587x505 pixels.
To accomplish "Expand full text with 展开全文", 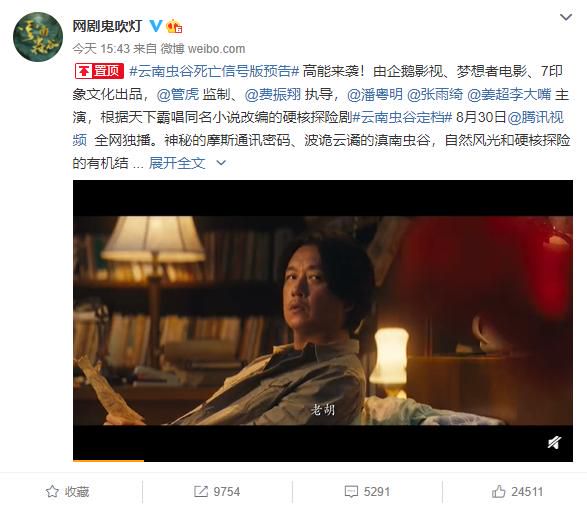I will pyautogui.click(x=177, y=163).
